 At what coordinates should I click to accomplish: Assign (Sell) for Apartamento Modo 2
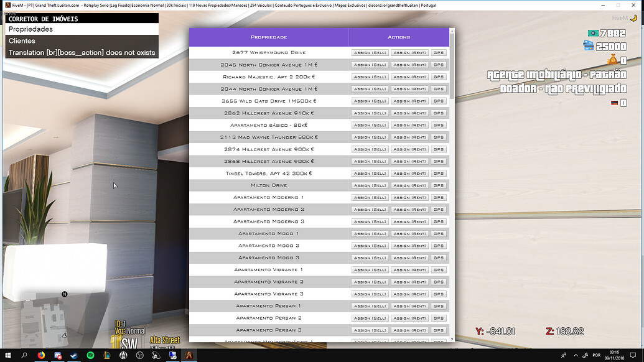coord(370,246)
